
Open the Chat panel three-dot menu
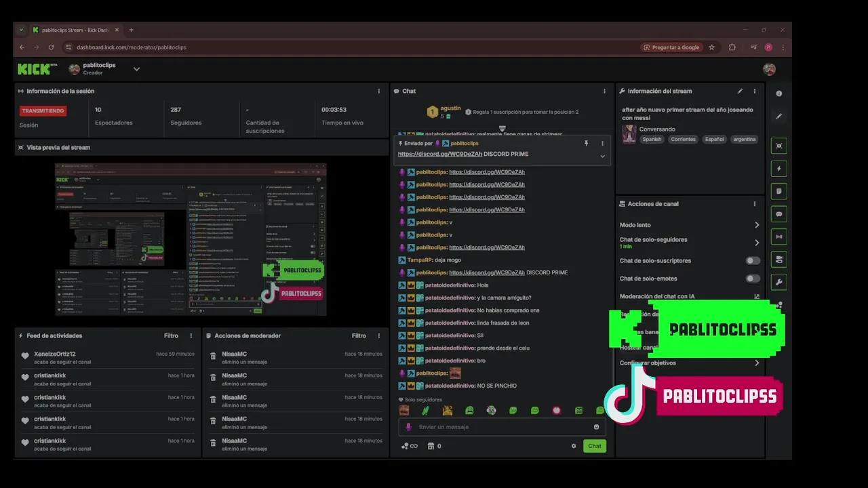tap(604, 91)
